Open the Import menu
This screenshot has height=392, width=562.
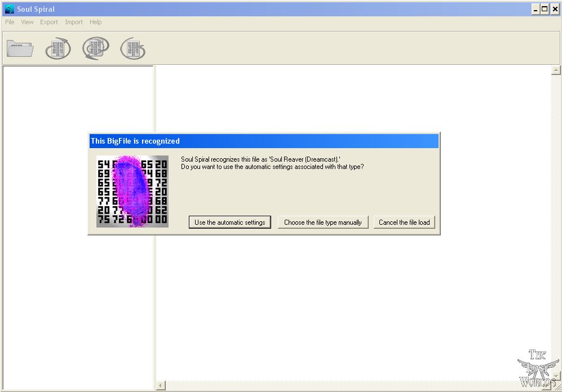point(74,22)
